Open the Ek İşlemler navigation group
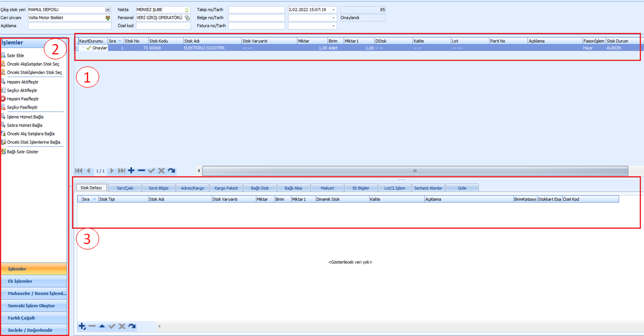Screen dimensions: 644x336 [x=34, y=281]
